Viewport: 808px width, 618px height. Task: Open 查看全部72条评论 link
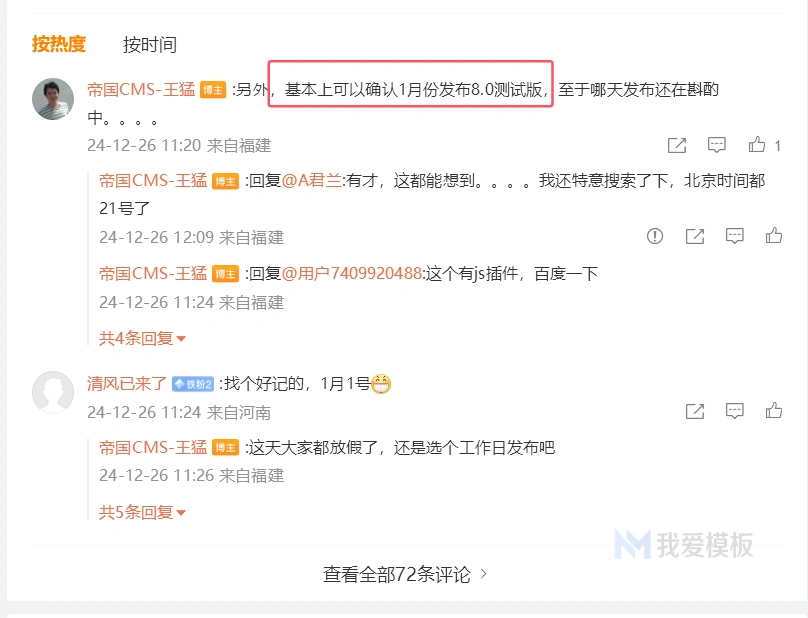(405, 574)
